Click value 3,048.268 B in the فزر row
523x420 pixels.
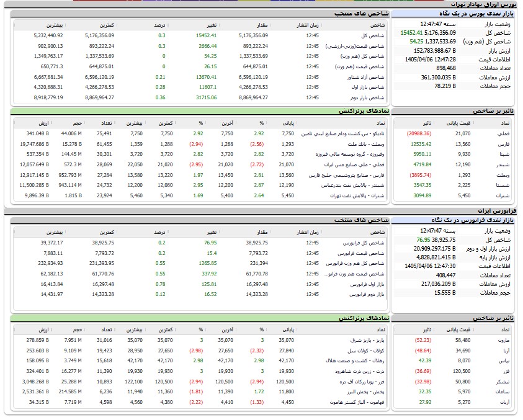point(35,382)
